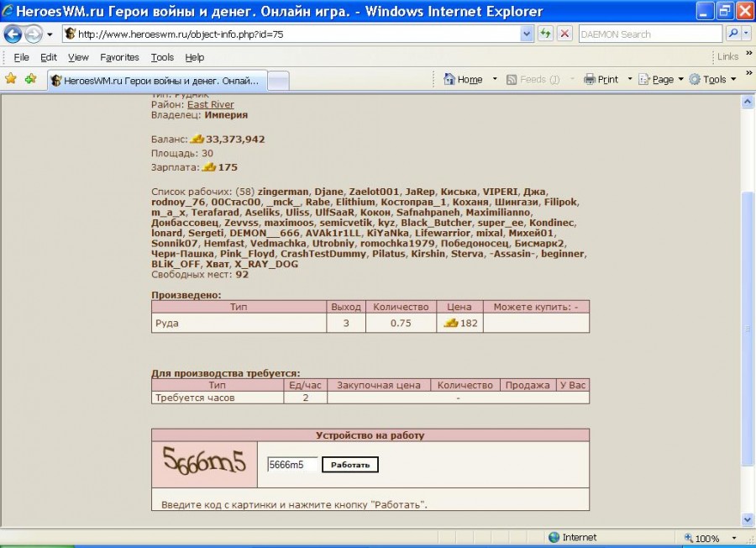Click the Add to Favorites icon
Screen dimensions: 756x548
pyautogui.click(x=30, y=79)
